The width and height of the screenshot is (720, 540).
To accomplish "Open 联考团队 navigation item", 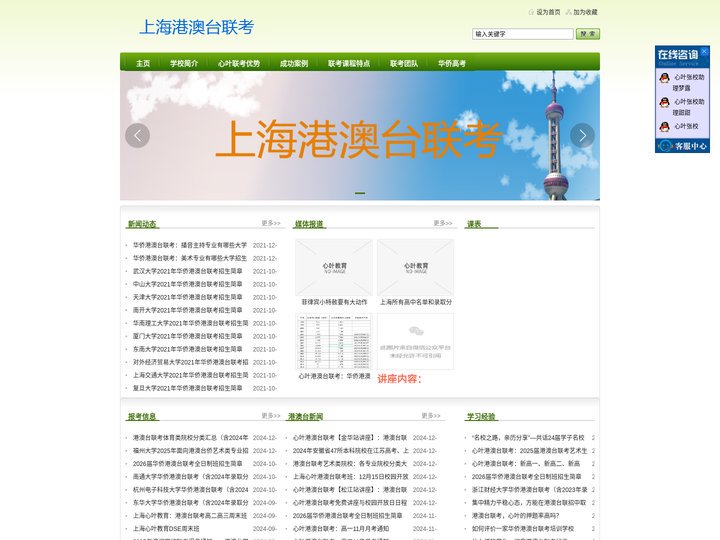I will tap(404, 63).
